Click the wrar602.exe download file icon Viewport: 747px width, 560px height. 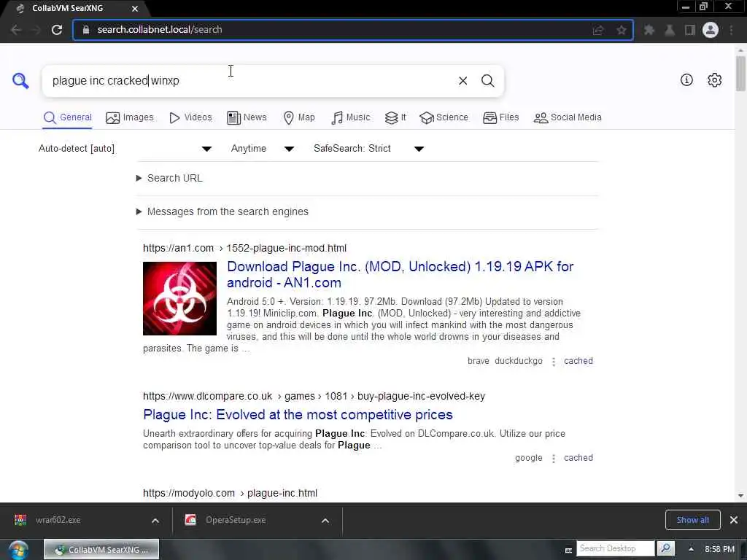pos(20,520)
